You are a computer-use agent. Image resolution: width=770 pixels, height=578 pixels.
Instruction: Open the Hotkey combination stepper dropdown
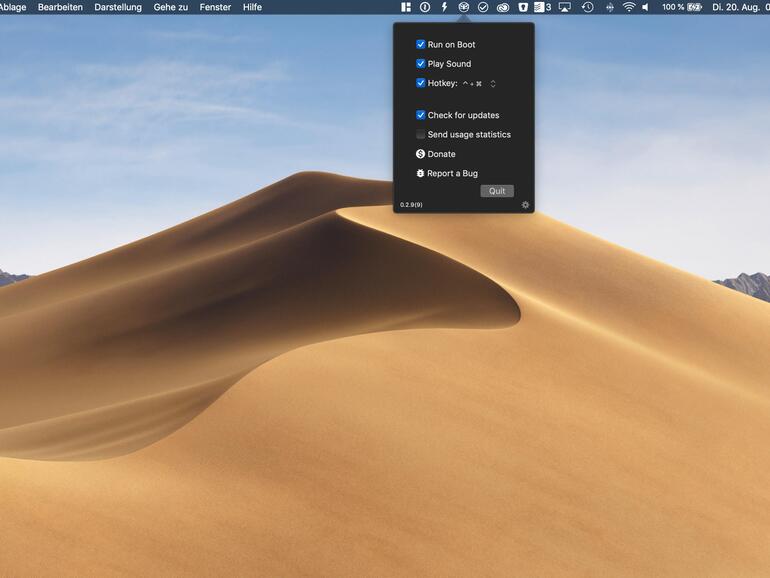coord(493,84)
